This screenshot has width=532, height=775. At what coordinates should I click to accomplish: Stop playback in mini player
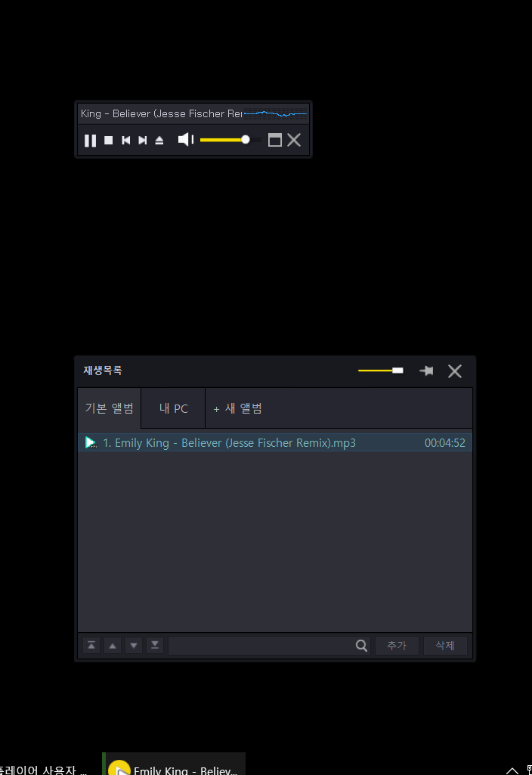pos(109,141)
